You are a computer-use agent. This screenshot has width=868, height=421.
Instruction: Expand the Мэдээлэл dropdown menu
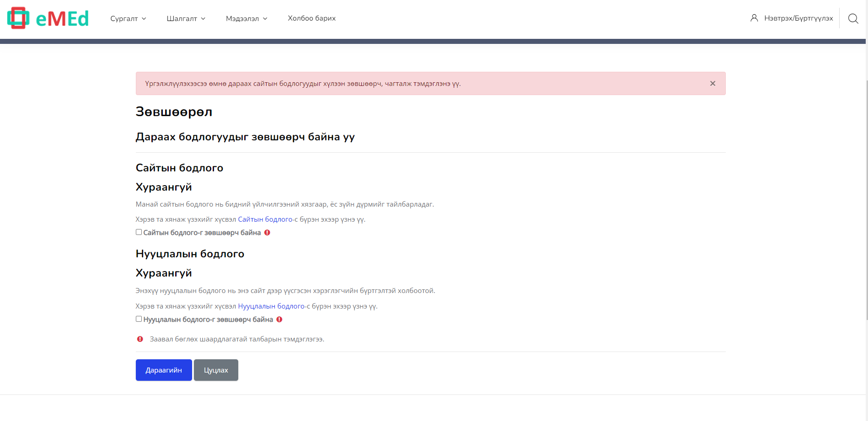click(246, 19)
